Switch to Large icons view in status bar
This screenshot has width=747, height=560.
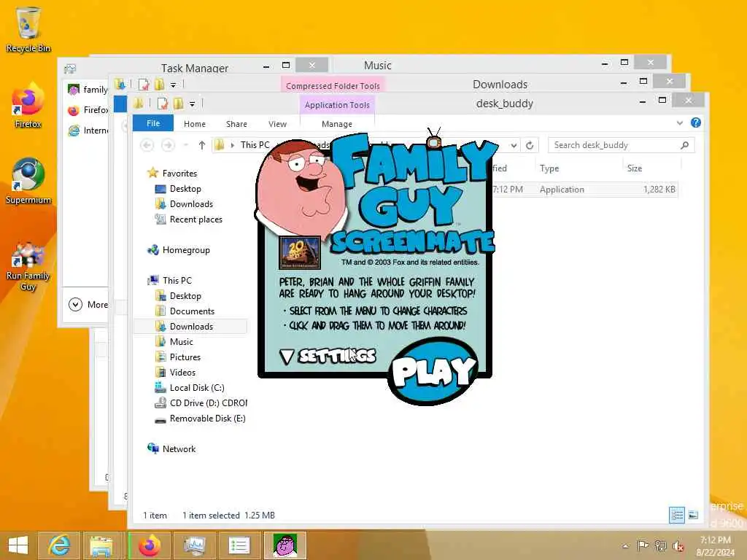pyautogui.click(x=693, y=515)
